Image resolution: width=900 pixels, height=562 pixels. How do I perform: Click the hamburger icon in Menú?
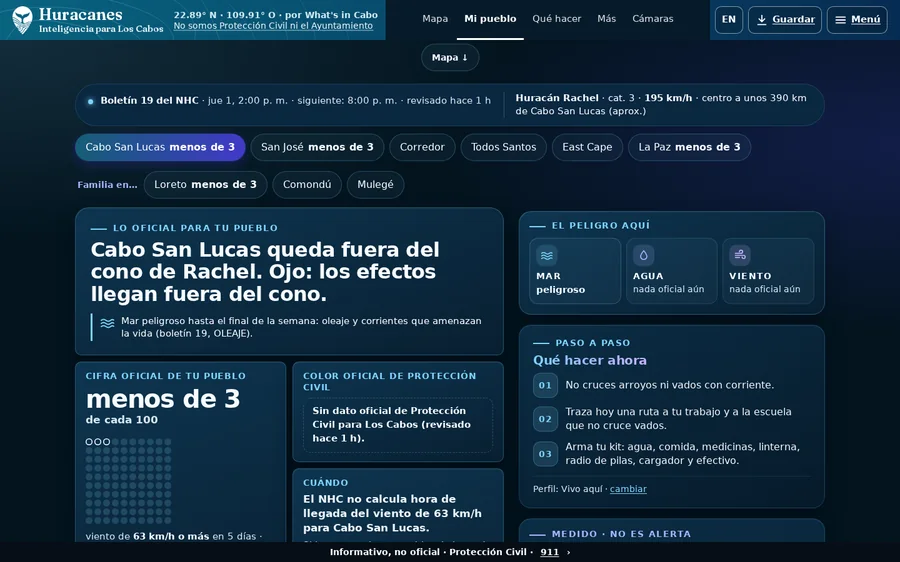click(x=840, y=20)
